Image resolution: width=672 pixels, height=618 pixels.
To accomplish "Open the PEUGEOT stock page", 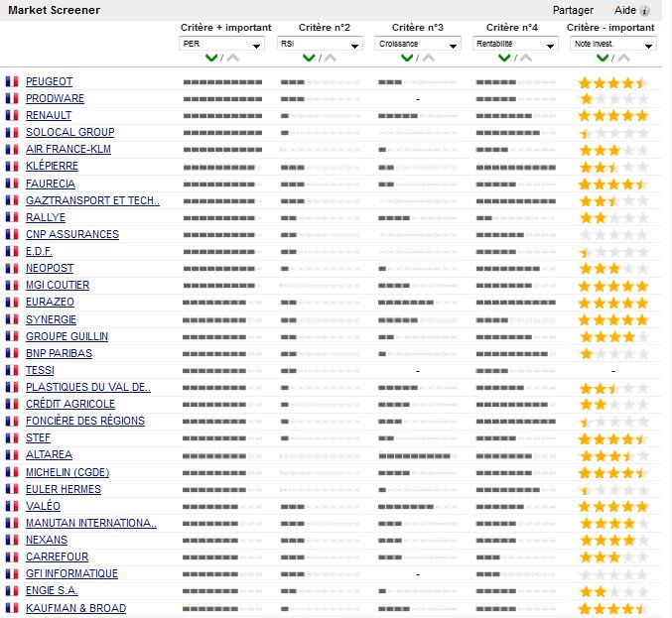I will point(49,81).
